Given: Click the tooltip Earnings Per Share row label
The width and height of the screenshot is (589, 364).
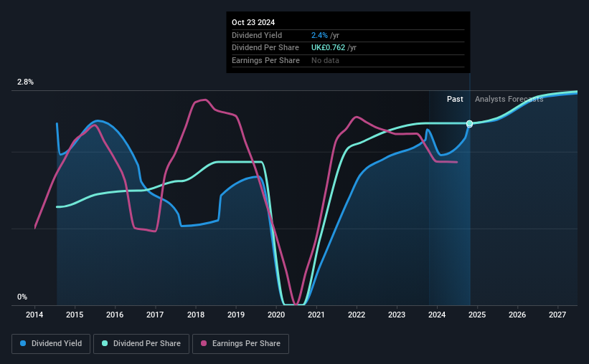Looking at the screenshot, I should pyautogui.click(x=265, y=60).
